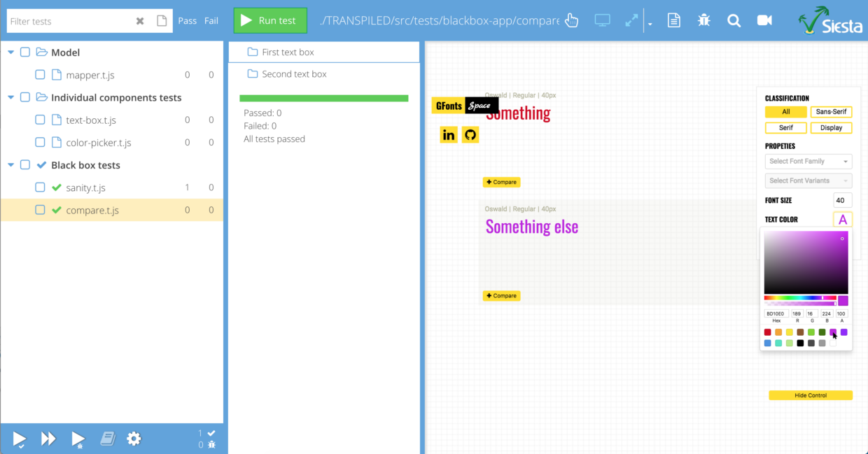Click the settings gear in bottom bar
868x454 pixels.
(x=134, y=439)
